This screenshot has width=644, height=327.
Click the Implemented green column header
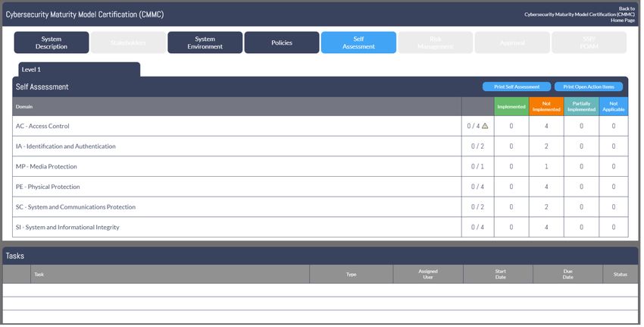[511, 106]
